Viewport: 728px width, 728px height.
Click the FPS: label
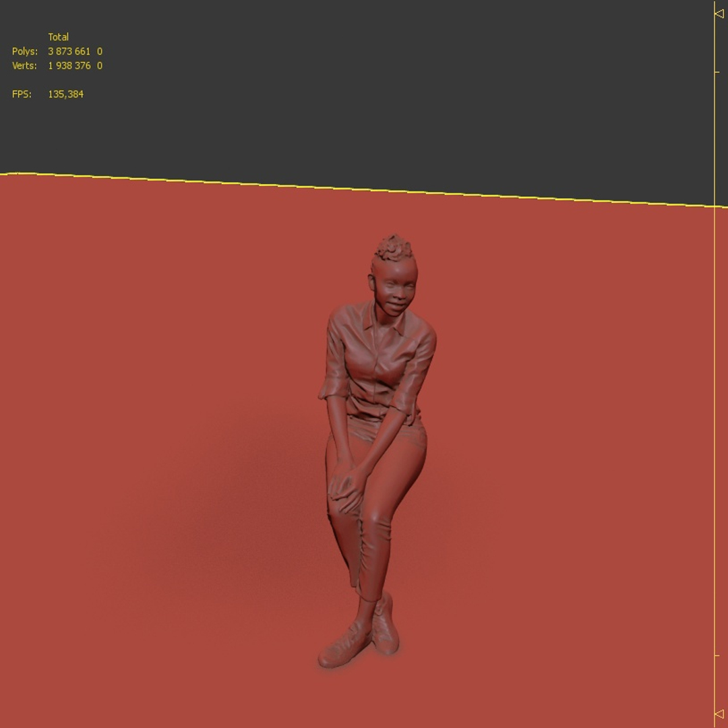coord(22,94)
